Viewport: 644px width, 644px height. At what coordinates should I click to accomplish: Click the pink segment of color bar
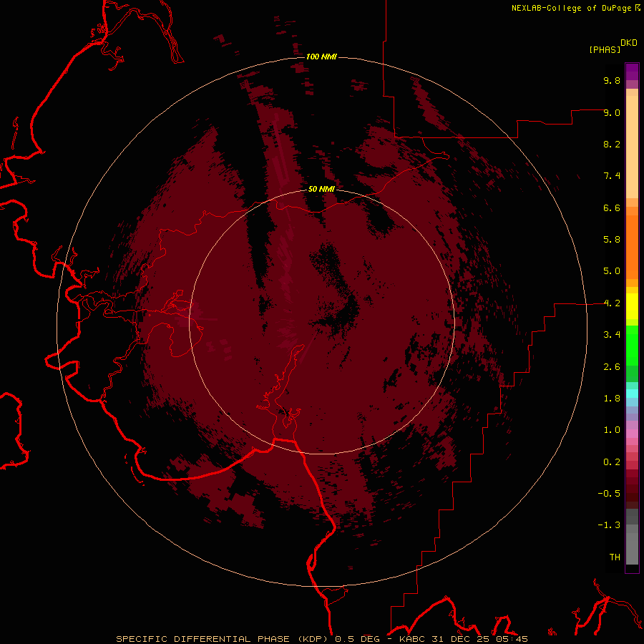[x=632, y=434]
